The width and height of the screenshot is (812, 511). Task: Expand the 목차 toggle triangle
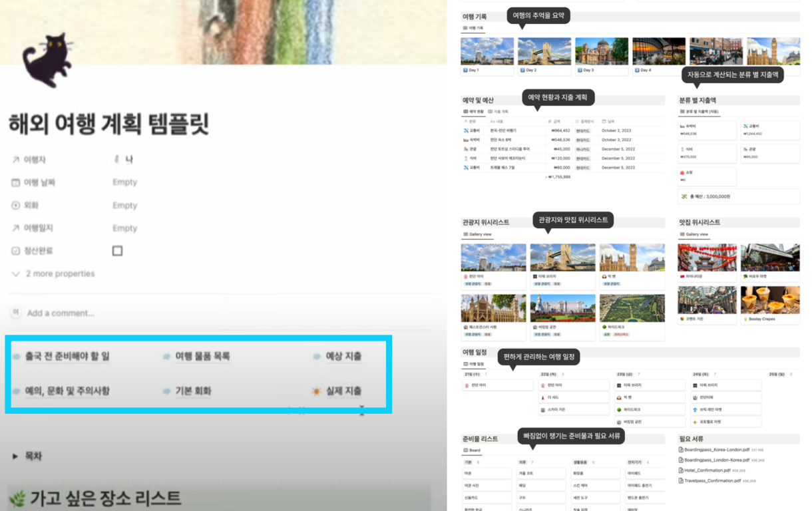15,456
